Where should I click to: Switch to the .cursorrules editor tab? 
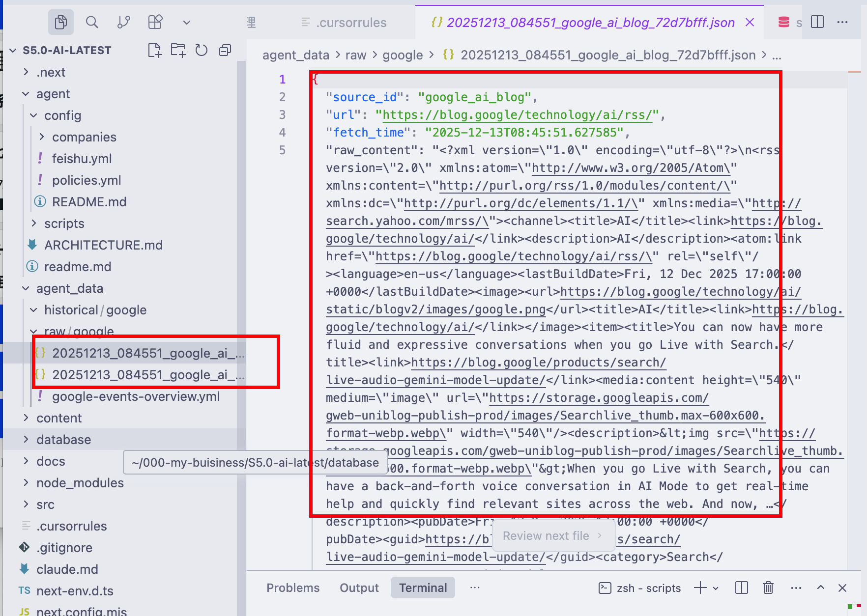(x=351, y=23)
